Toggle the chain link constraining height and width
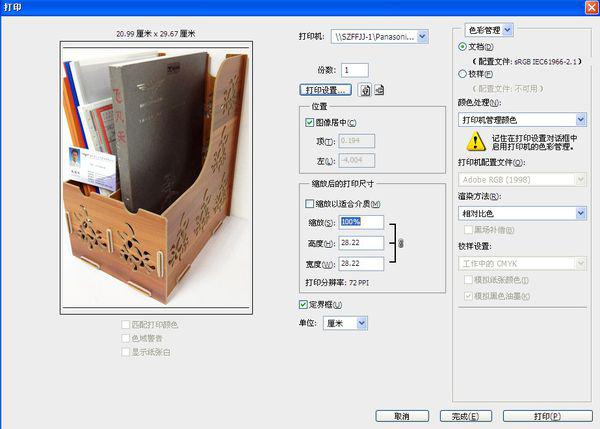 (x=401, y=243)
